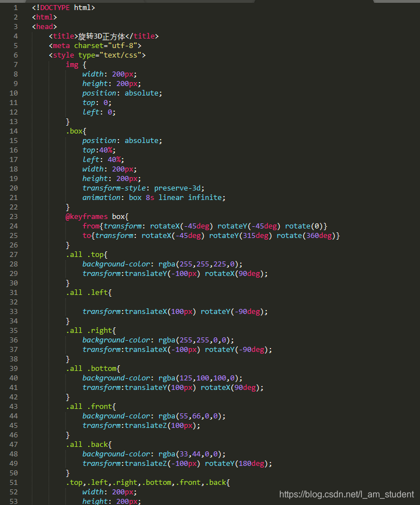Click line number 32 in gutter
The width and height of the screenshot is (420, 505).
point(13,302)
